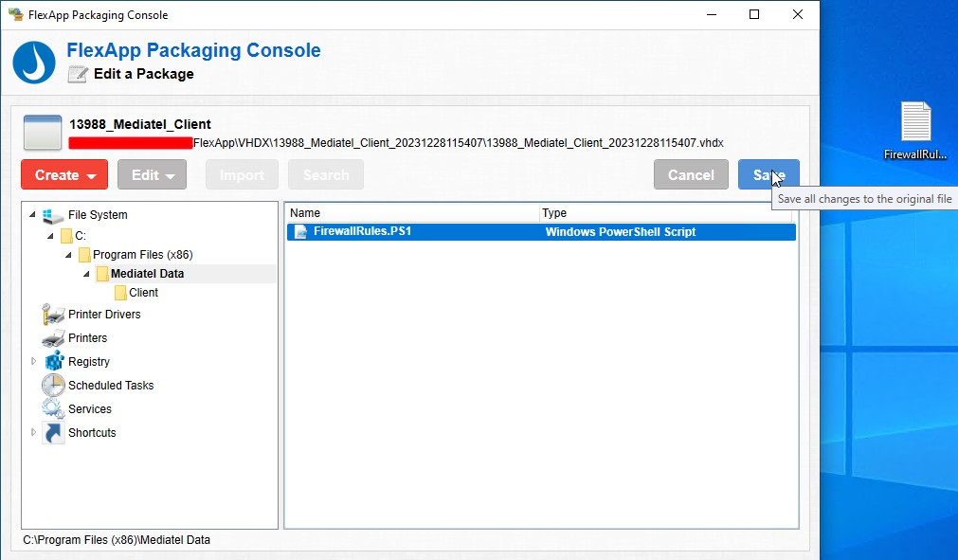958x560 pixels.
Task: Sort the file list by Name column
Action: [412, 213]
